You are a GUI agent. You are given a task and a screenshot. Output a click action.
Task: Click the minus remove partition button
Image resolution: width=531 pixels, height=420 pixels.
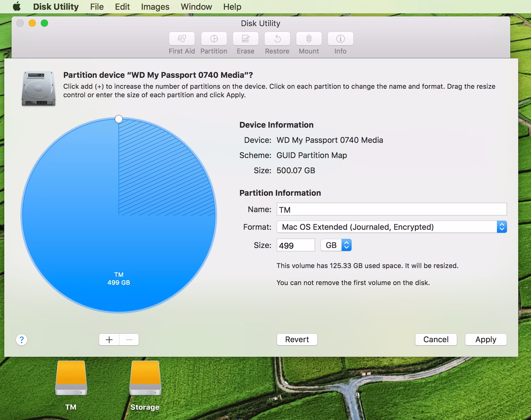pos(129,339)
